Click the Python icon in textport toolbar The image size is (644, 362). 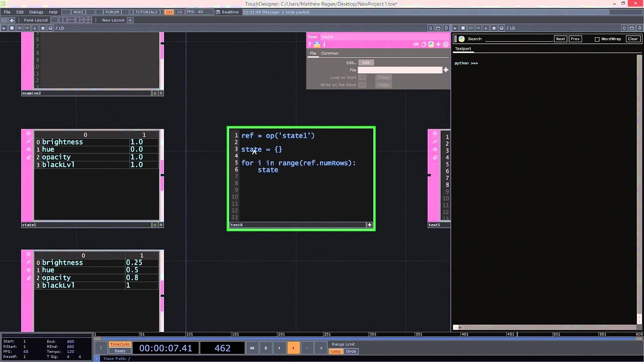click(x=461, y=39)
